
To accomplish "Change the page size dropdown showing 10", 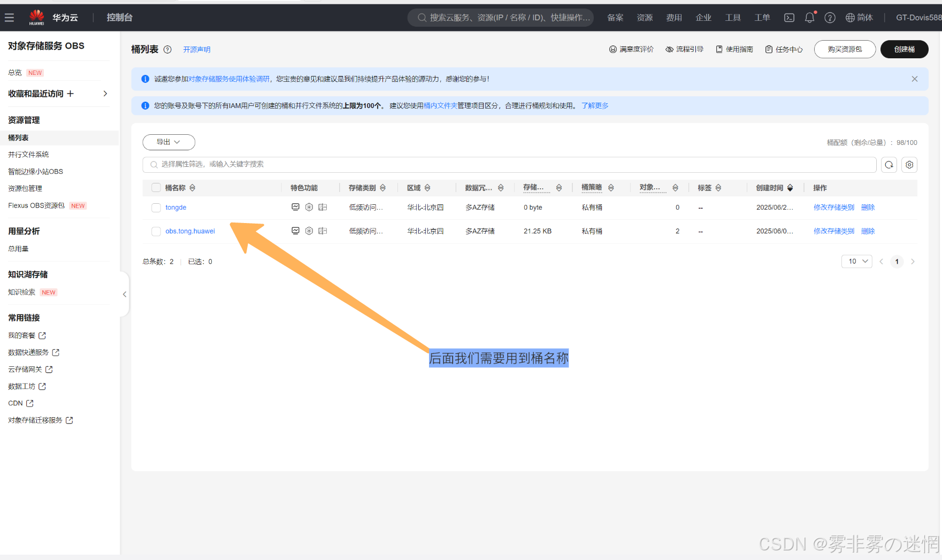I will tap(857, 262).
